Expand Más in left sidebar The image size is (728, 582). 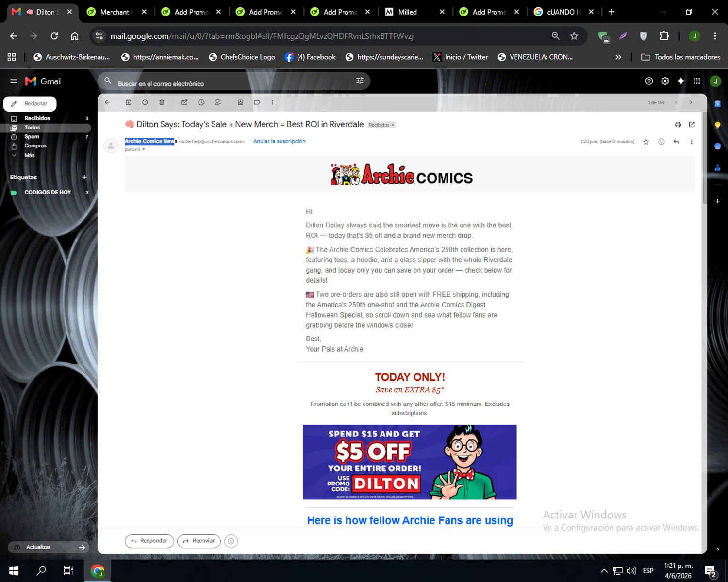[x=29, y=155]
